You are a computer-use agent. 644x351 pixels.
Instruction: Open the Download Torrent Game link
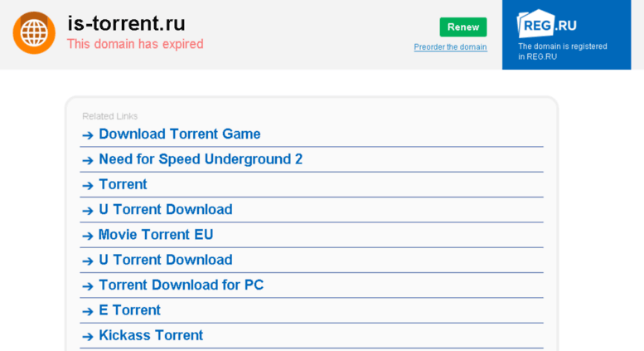click(180, 134)
